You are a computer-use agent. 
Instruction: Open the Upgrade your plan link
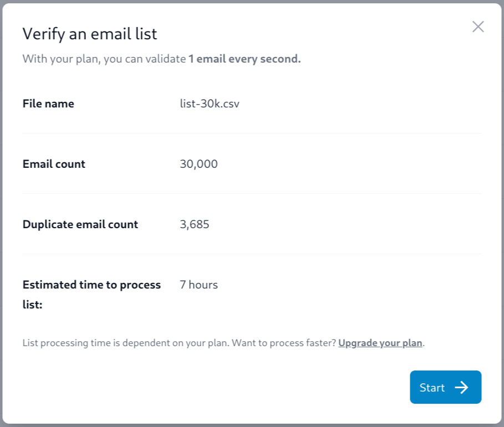point(380,343)
